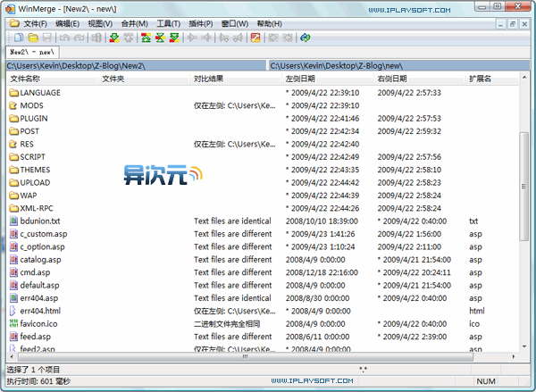
Task: Click the vertical scrollbar thumb
Action: 523,187
